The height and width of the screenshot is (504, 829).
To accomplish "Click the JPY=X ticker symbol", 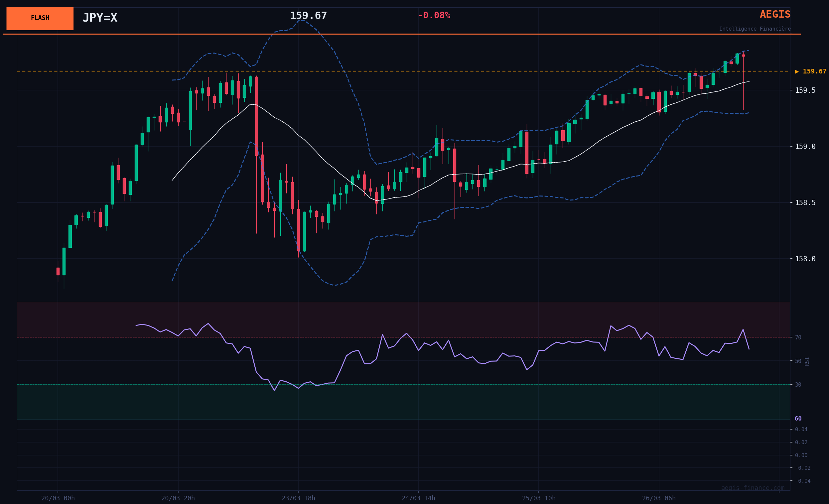I will [100, 18].
